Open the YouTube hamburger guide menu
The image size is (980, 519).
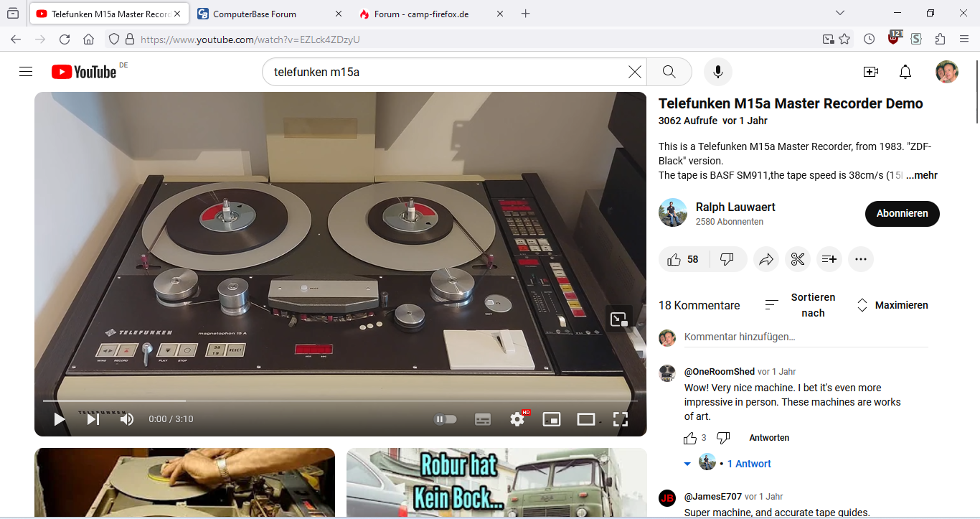click(26, 72)
